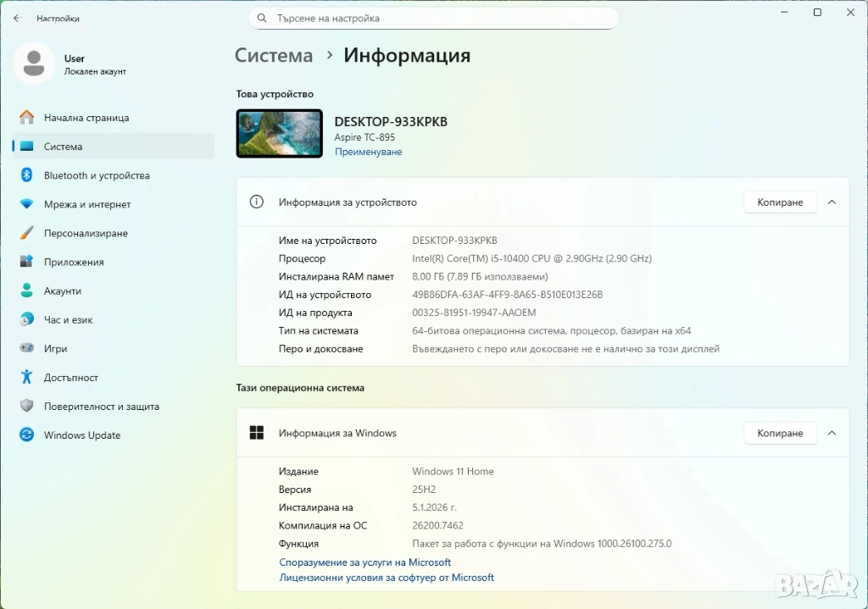
Task: Click the Network and internet Wi-Fi icon
Action: tap(26, 204)
